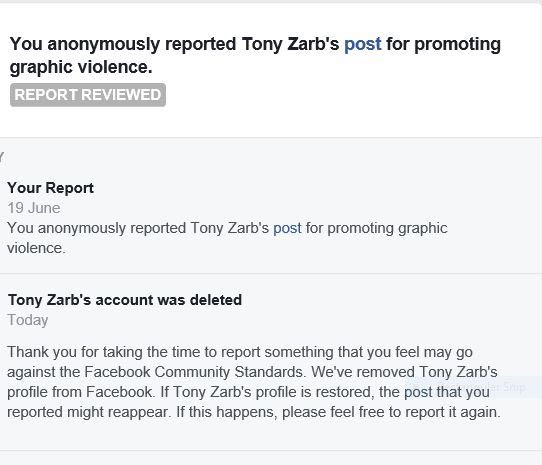Click the 19 June report date
Image resolution: width=542 pixels, height=465 pixels.
[x=34, y=208]
